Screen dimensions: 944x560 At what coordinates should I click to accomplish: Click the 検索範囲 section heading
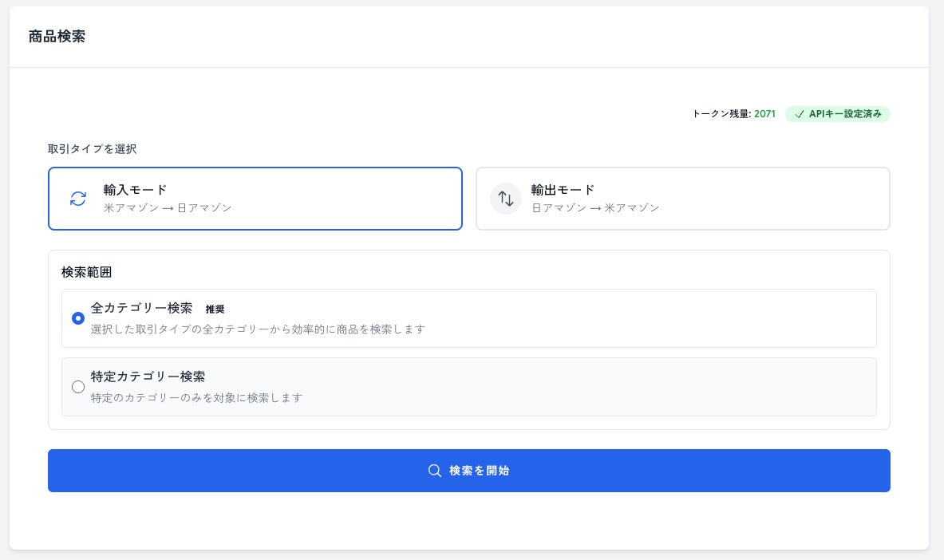(x=86, y=272)
